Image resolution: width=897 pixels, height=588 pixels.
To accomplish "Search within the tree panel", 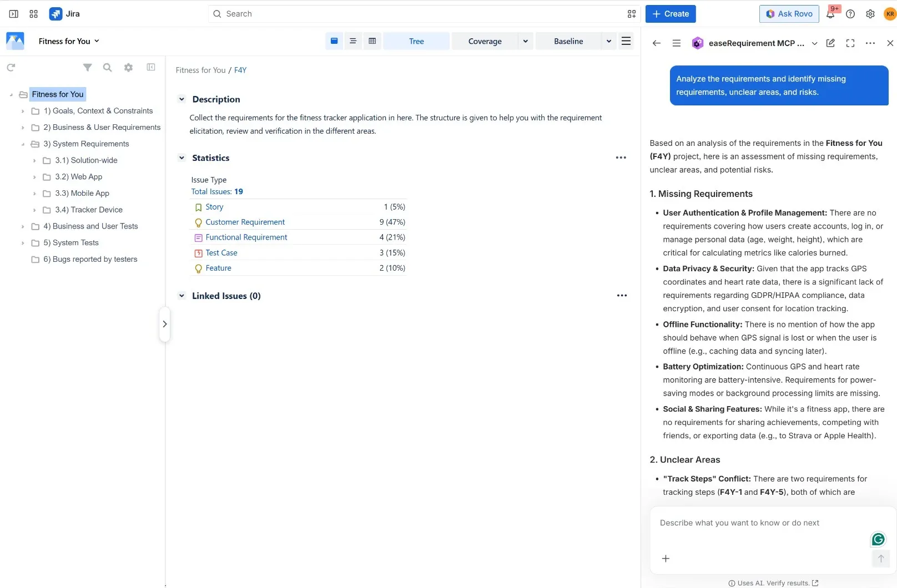I will [x=108, y=67].
